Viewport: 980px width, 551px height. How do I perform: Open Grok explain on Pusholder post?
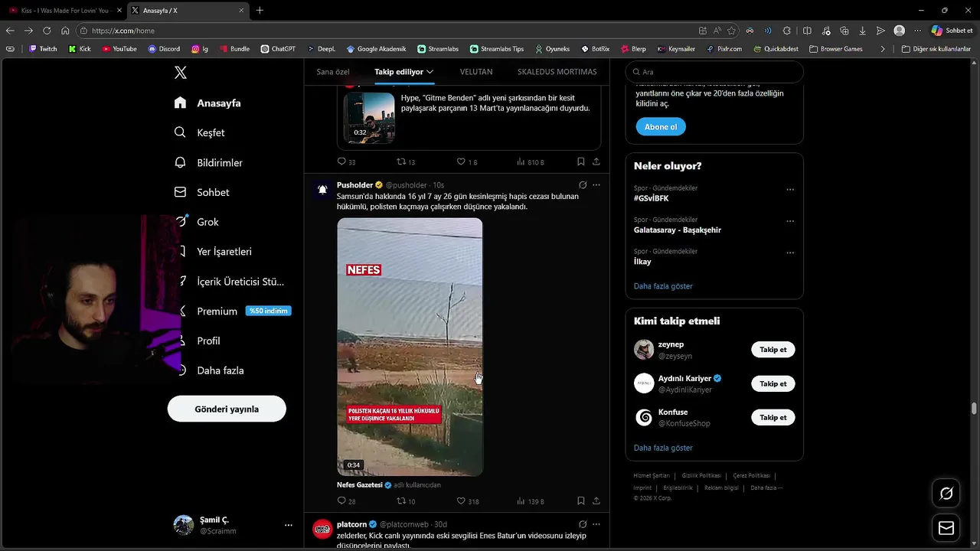(583, 184)
